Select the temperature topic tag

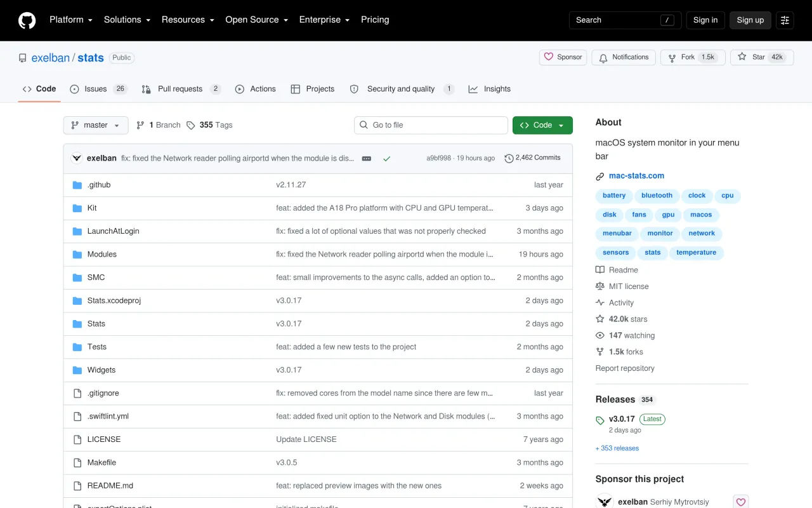[x=696, y=253]
